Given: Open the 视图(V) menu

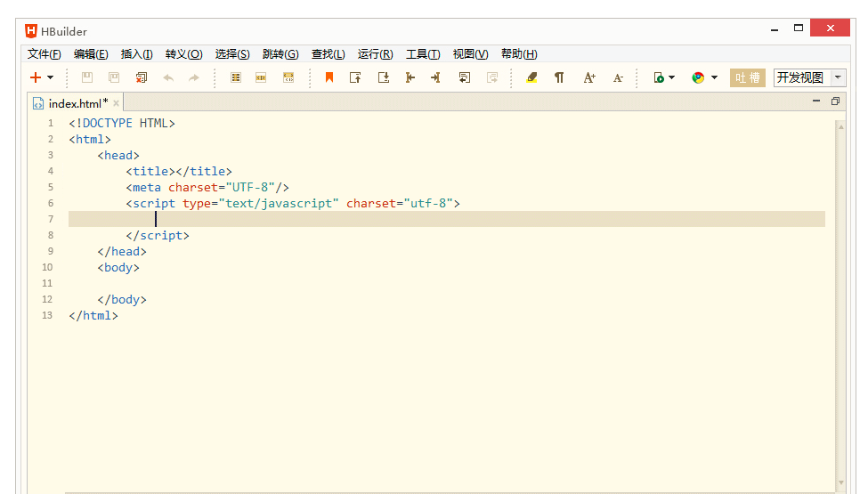Looking at the screenshot, I should click(471, 54).
